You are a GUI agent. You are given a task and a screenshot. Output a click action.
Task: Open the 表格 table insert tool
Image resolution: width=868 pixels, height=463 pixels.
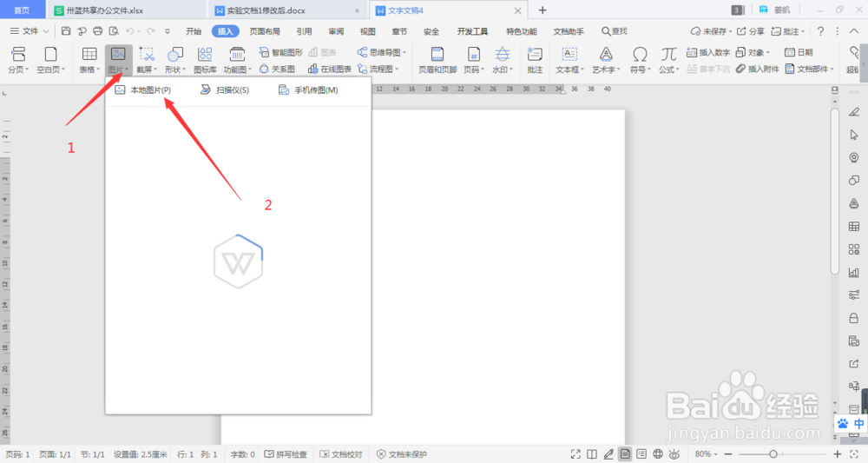coord(89,60)
